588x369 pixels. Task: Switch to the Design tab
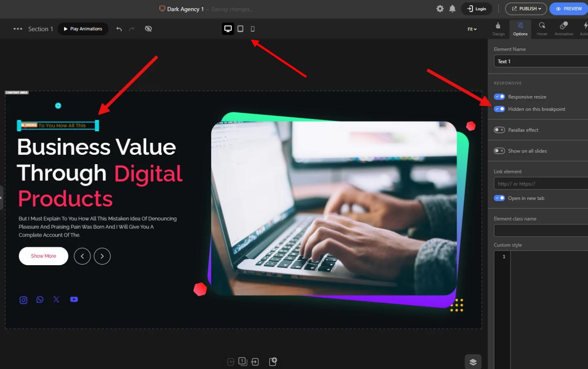pos(498,29)
